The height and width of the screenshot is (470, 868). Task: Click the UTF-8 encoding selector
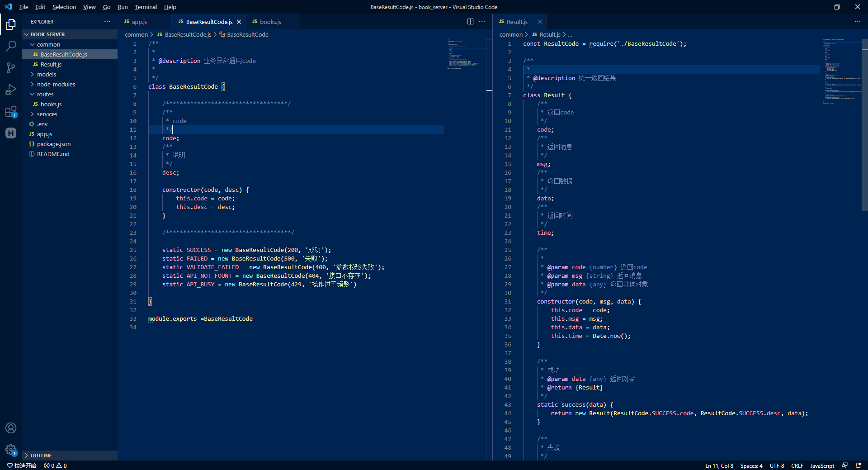(x=777, y=465)
